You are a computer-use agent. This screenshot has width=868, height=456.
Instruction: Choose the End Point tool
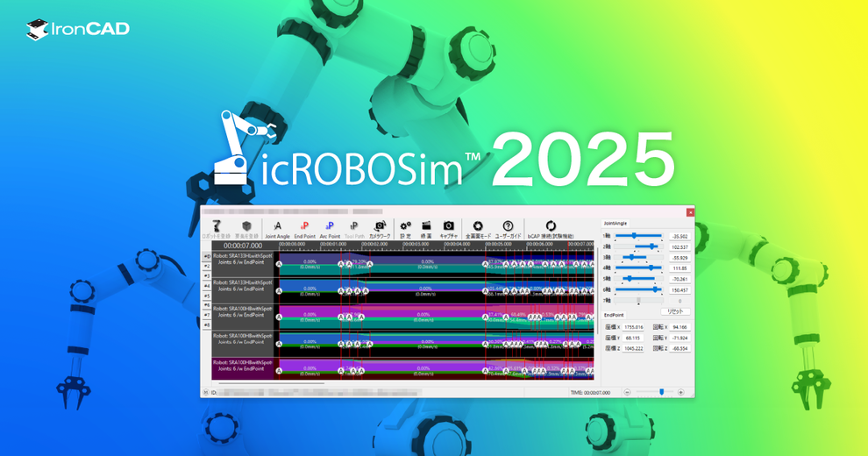304,229
